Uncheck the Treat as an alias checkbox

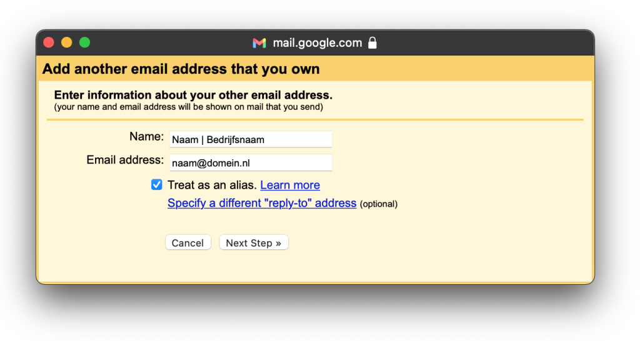point(157,185)
